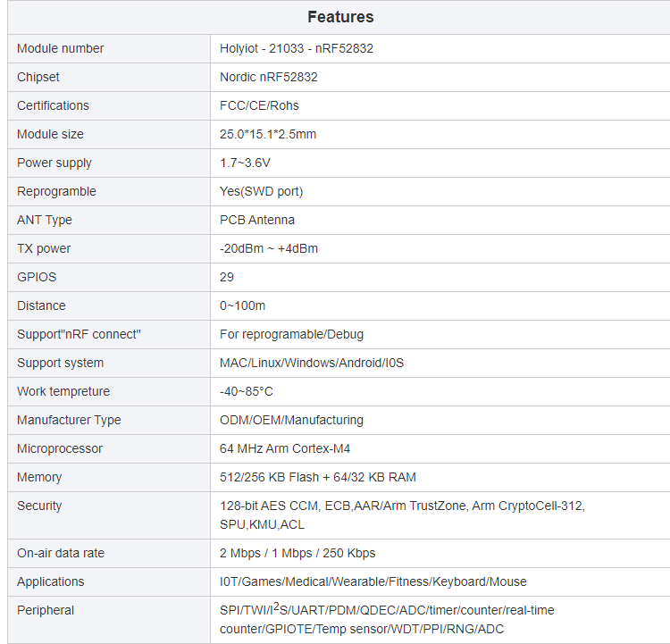The image size is (670, 644).
Task: Click the Module size label
Action: 50,134
